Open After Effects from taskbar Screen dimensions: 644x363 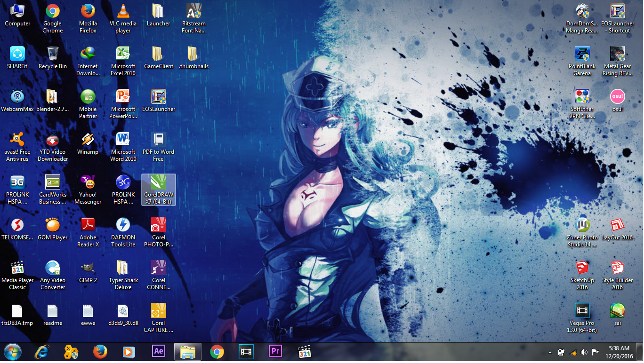pos(159,352)
